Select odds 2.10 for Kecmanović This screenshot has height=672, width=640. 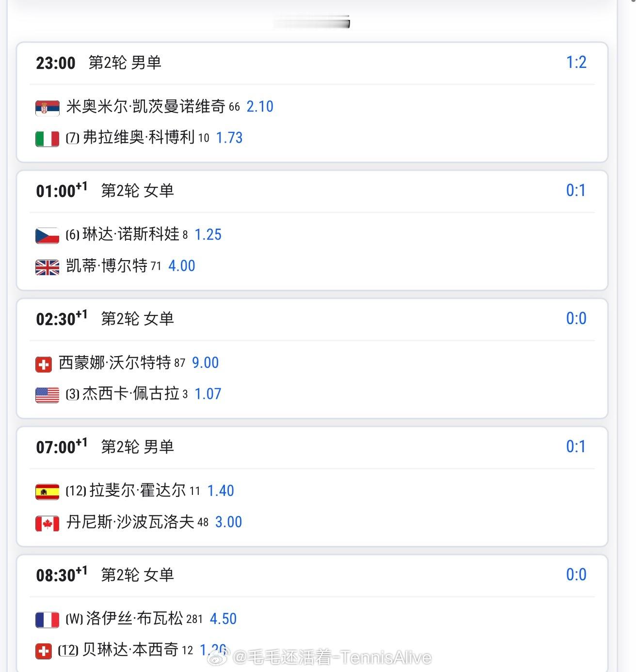[260, 107]
